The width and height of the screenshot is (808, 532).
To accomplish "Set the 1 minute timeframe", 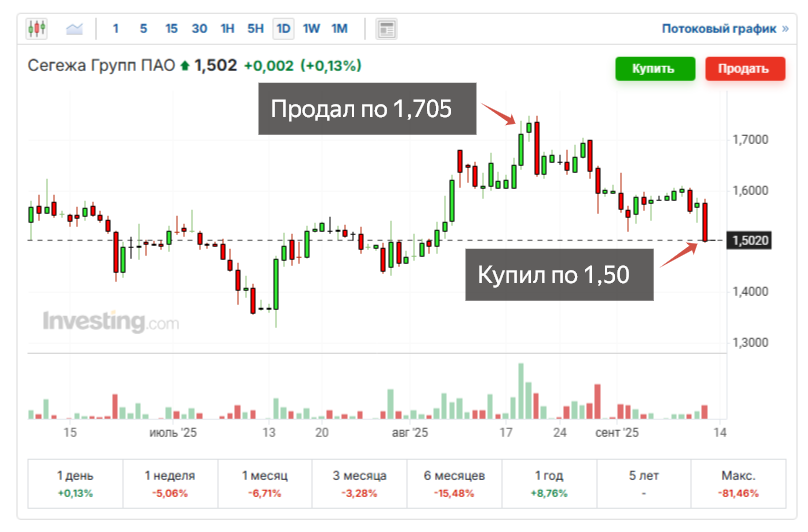I will (x=115, y=29).
